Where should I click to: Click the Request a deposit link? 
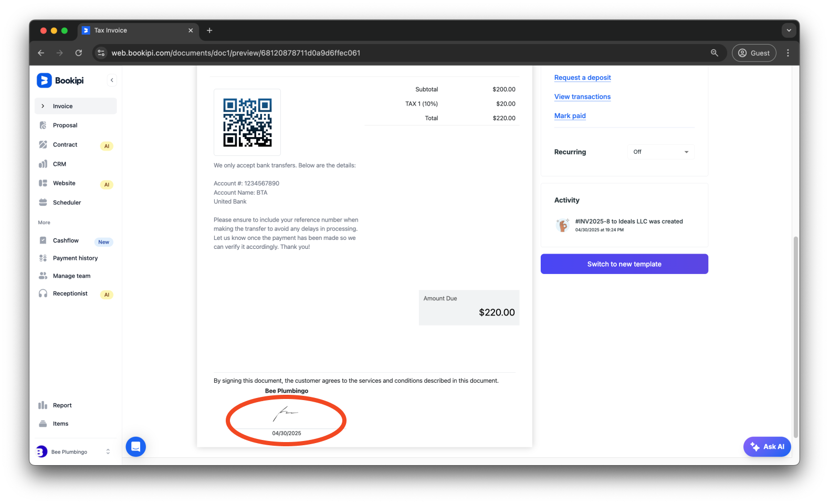pos(582,78)
